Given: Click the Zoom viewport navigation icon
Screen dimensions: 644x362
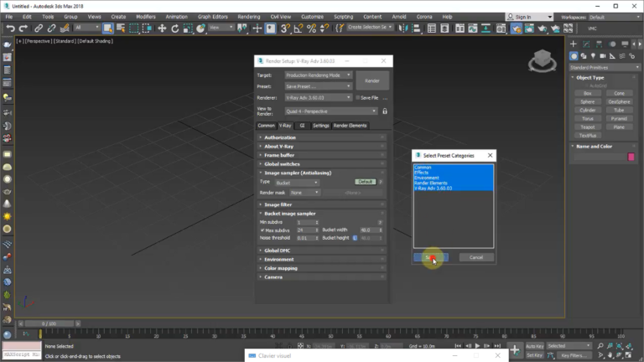Looking at the screenshot, I should 600,346.
